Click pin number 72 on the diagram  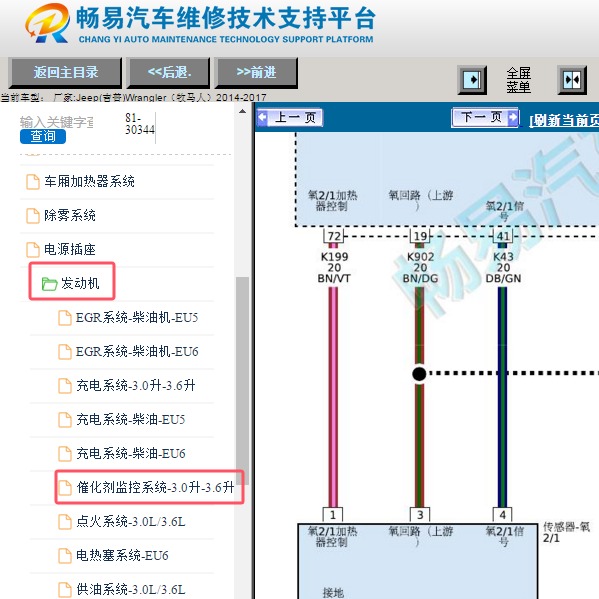tap(333, 236)
